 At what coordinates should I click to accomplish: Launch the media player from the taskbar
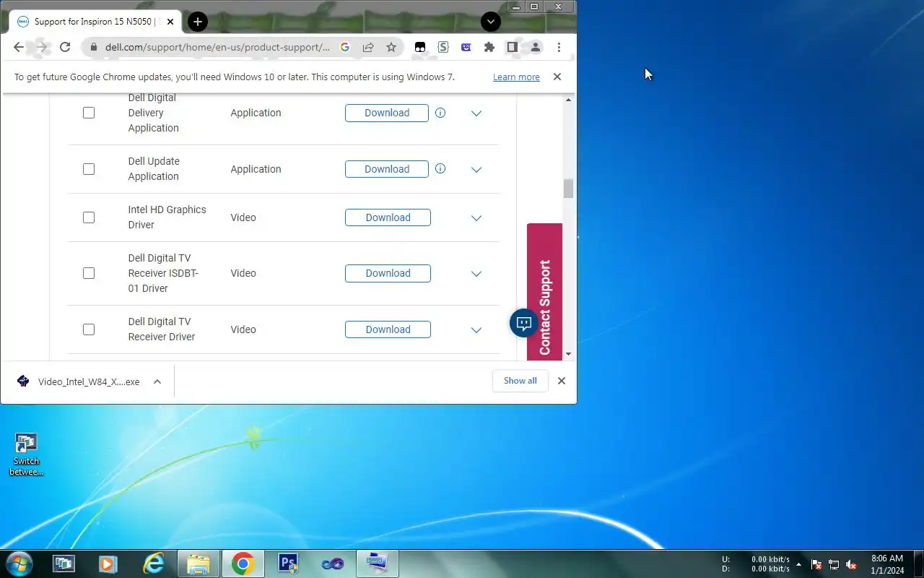point(108,564)
